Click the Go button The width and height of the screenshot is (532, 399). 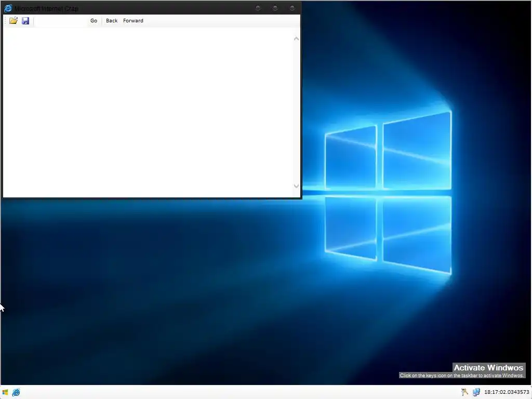pyautogui.click(x=94, y=21)
